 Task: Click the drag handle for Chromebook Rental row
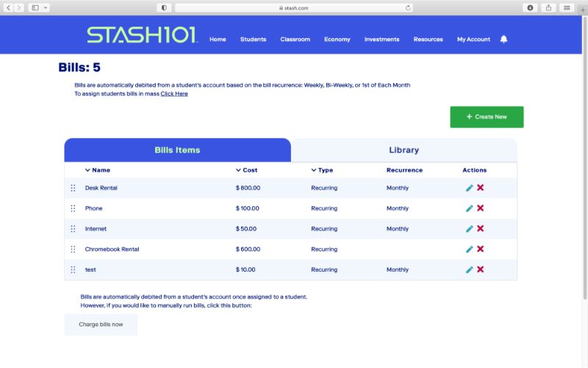click(x=73, y=249)
